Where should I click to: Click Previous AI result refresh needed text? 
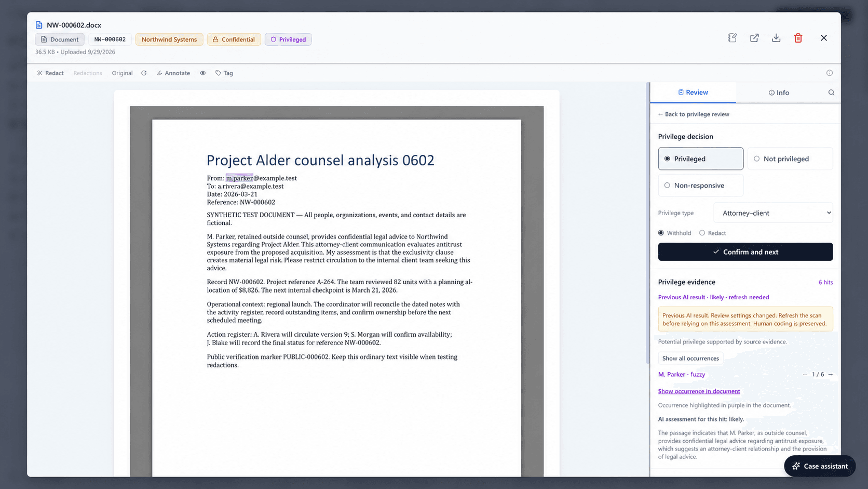713,297
